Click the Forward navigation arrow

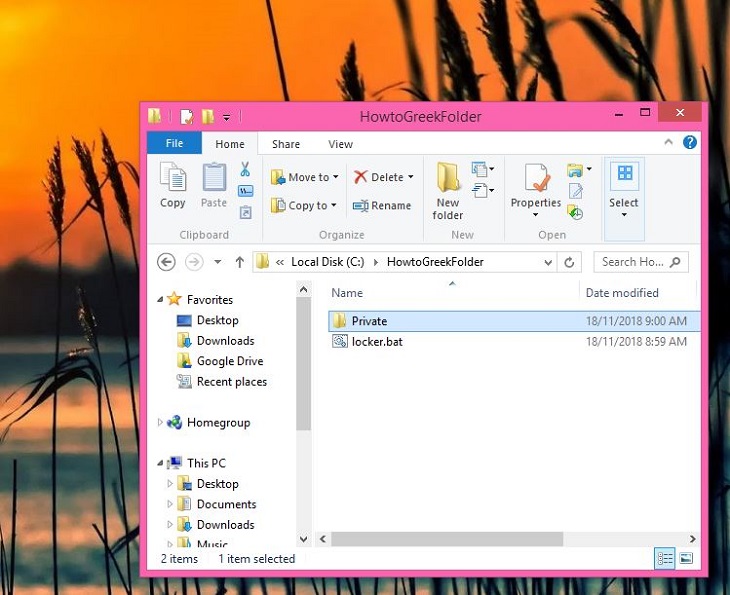194,262
